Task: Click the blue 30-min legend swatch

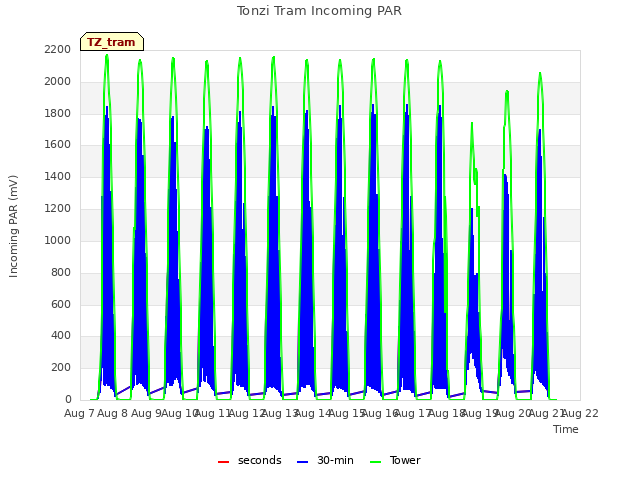Action: [x=302, y=462]
